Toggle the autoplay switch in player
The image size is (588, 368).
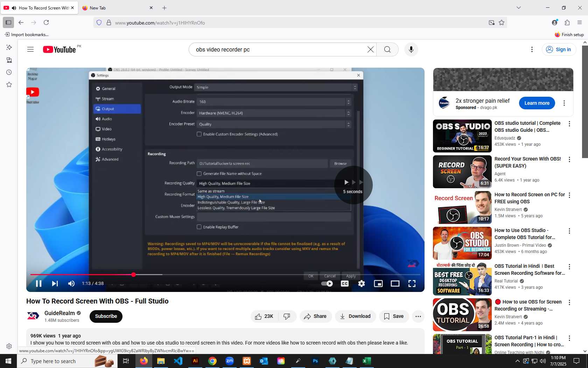click(x=327, y=284)
